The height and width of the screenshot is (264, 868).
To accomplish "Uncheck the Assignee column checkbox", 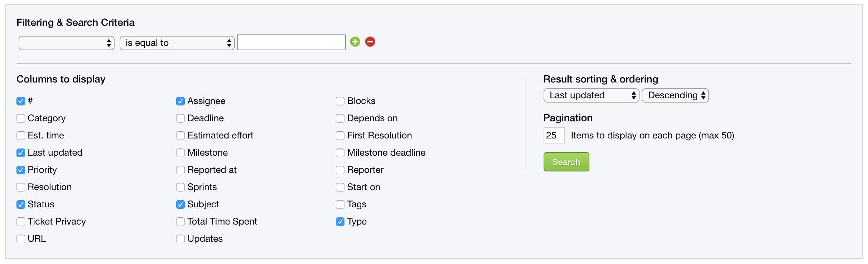I will pyautogui.click(x=180, y=101).
